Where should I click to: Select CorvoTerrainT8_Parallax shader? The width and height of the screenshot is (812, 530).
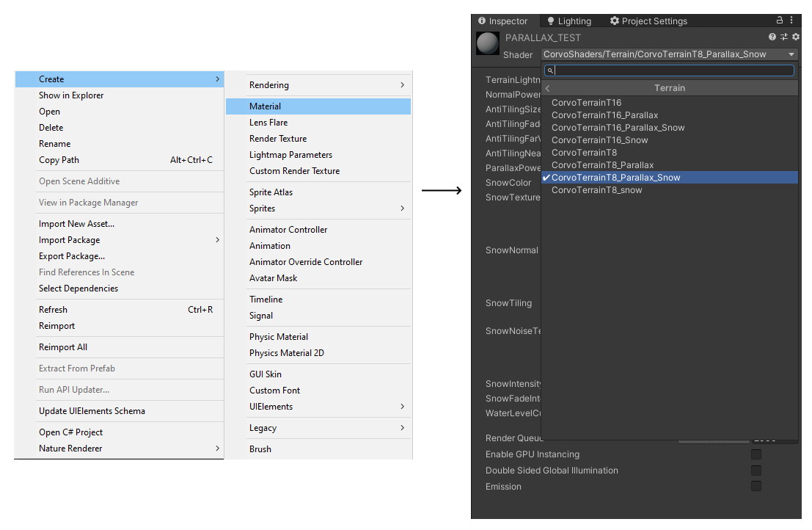click(x=669, y=164)
